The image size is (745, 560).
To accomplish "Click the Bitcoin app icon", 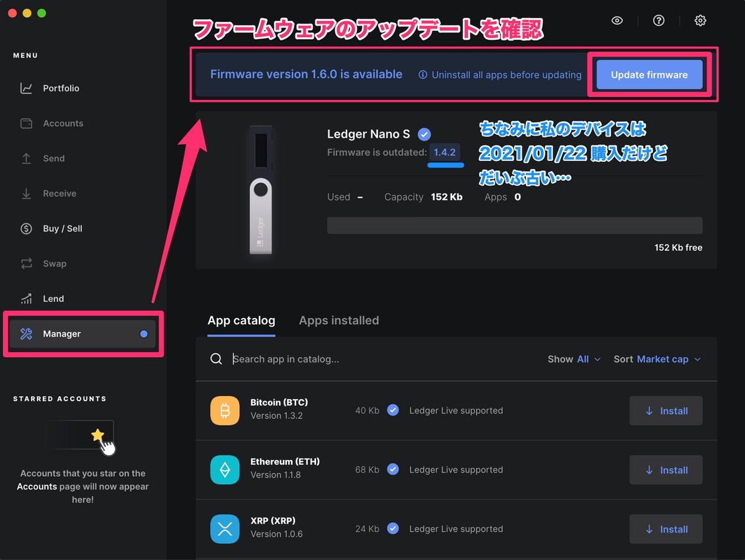I will click(225, 411).
